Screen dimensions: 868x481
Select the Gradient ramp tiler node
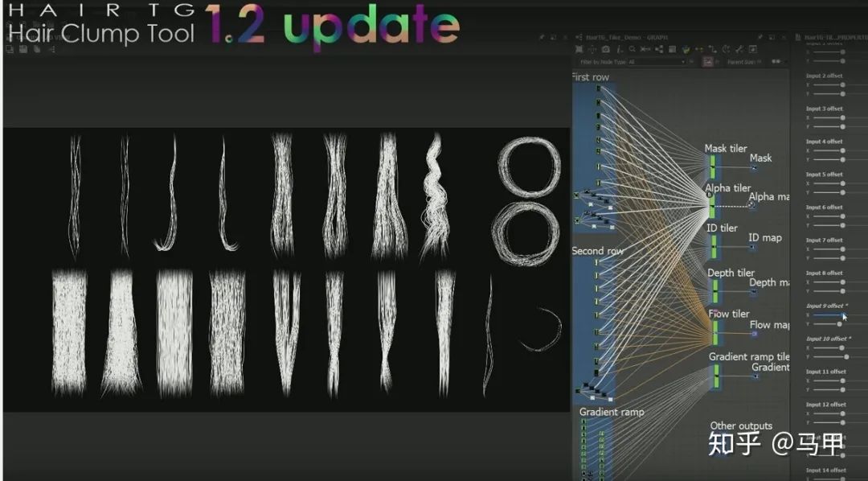point(716,376)
